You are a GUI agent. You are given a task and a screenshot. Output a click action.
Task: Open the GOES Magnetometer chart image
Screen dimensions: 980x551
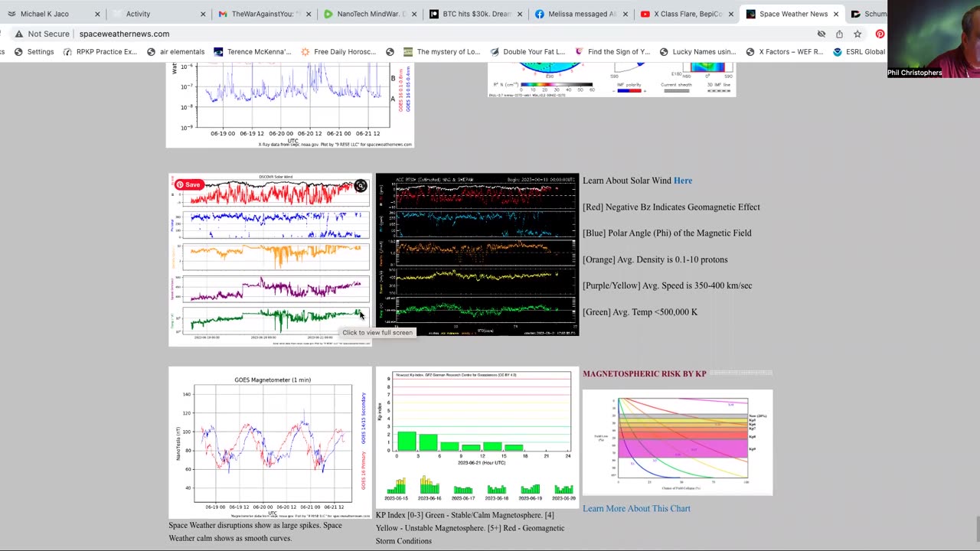pos(270,442)
